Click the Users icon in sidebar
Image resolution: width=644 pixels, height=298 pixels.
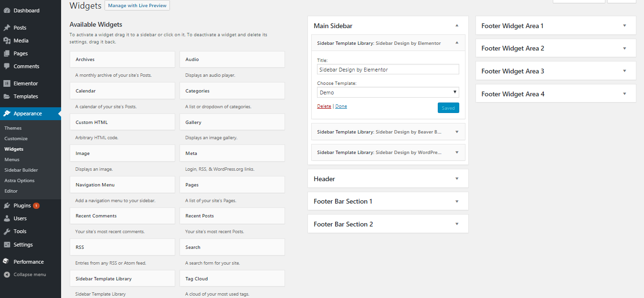[7, 218]
